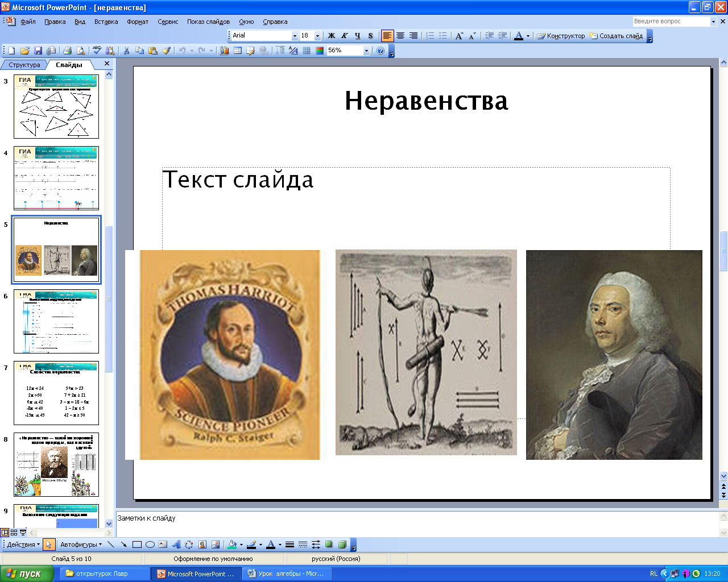Toggle Underline formatting (Ч)

point(358,36)
